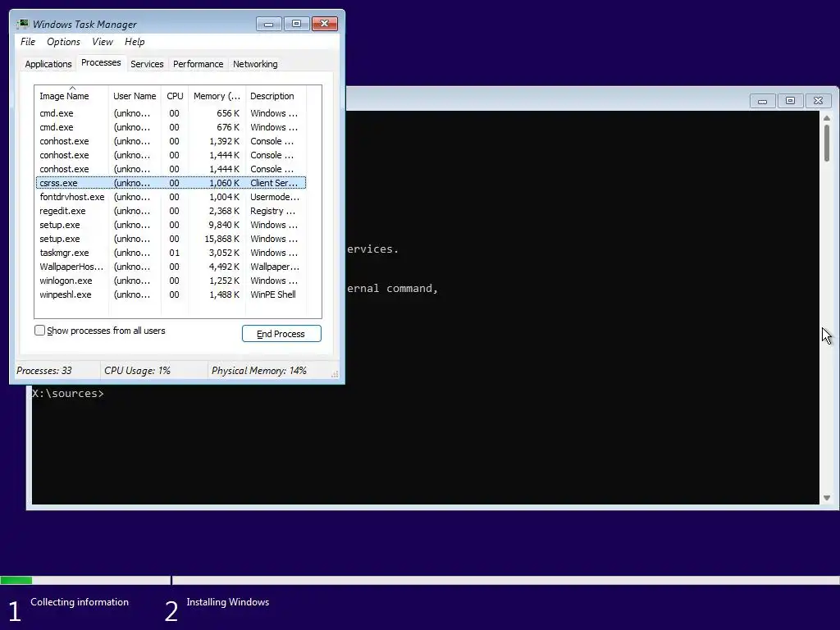Select the conhost.exe row using 1,392 K
The image size is (840, 630).
pyautogui.click(x=171, y=141)
